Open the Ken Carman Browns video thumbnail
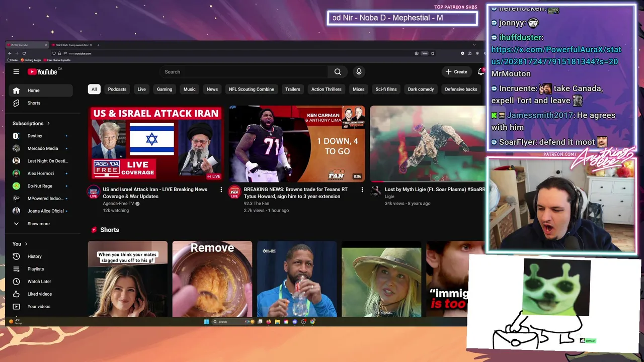Viewport: 644px width, 362px height. [x=297, y=143]
